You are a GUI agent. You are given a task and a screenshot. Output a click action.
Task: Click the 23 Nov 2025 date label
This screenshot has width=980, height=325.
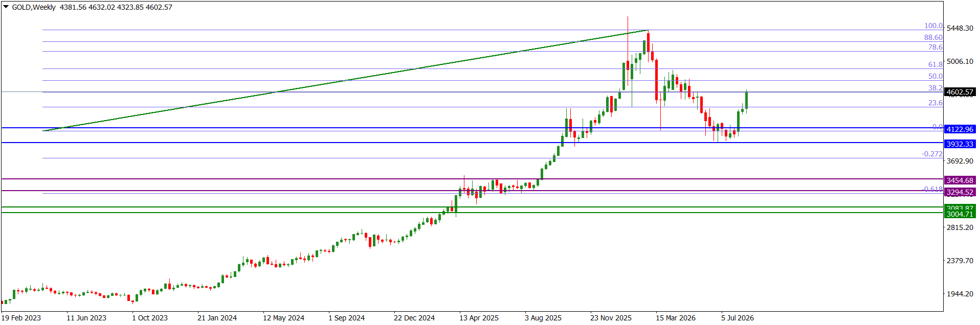point(611,318)
